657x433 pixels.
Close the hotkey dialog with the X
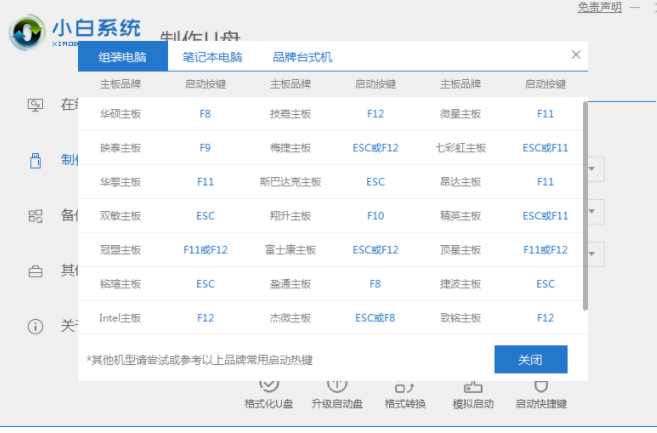[575, 55]
